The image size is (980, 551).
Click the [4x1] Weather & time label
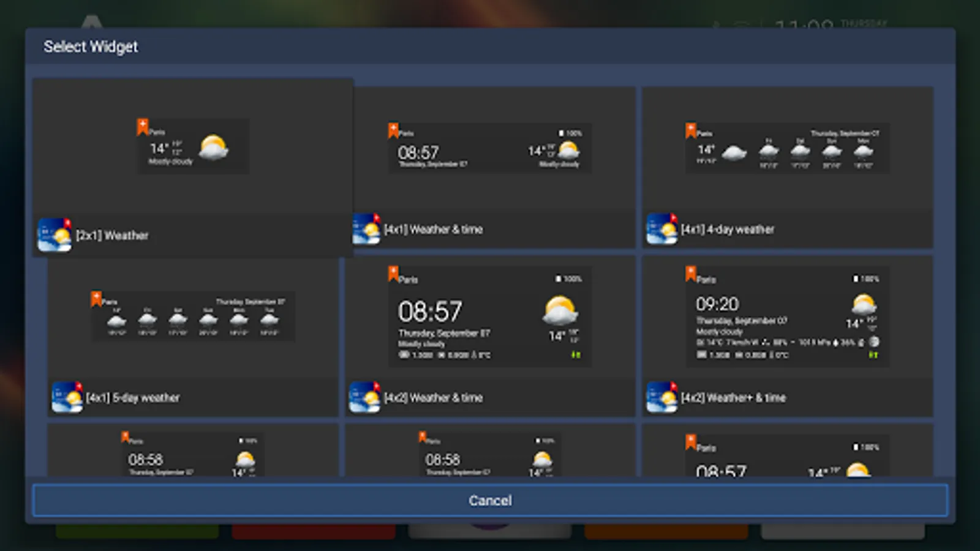(433, 229)
